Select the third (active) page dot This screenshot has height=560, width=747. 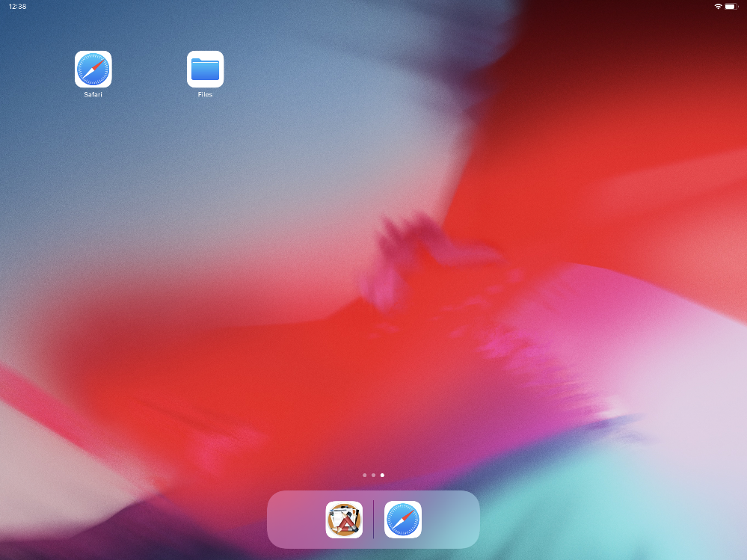coord(382,476)
